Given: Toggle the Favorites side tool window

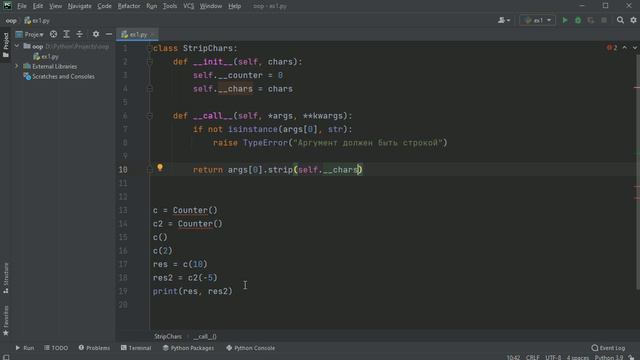Looking at the screenshot, I should point(6,321).
